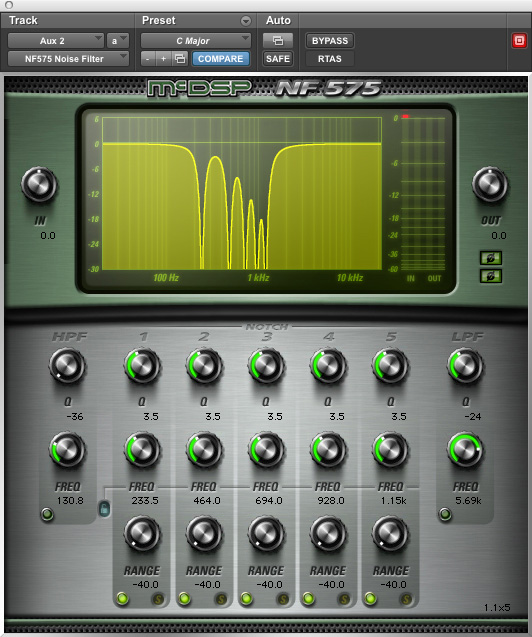This screenshot has height=637, width=532.
Task: Click the notch 1 Q knob
Action: [142, 366]
